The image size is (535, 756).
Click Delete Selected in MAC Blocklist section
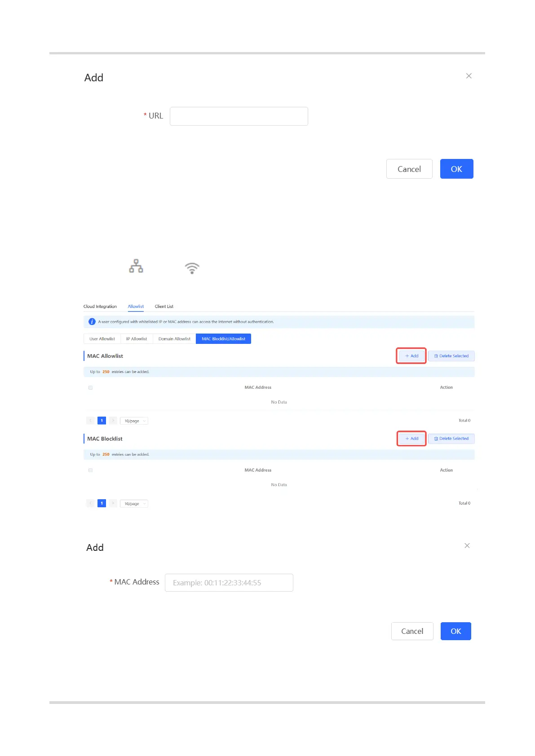tap(451, 439)
